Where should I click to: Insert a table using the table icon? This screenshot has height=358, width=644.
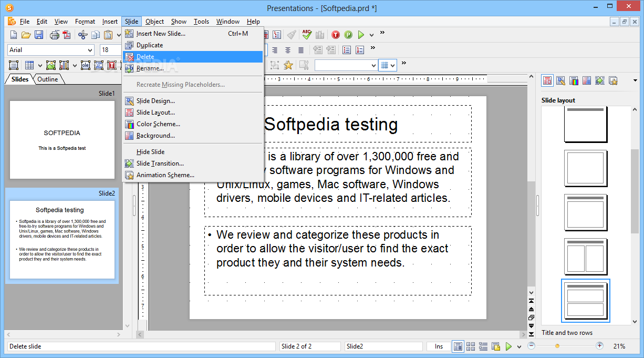(x=29, y=65)
